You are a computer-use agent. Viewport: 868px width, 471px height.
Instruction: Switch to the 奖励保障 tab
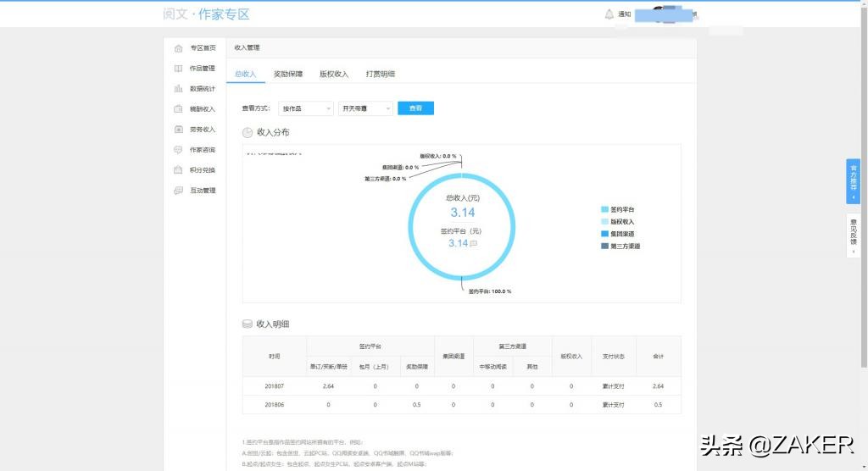click(288, 75)
